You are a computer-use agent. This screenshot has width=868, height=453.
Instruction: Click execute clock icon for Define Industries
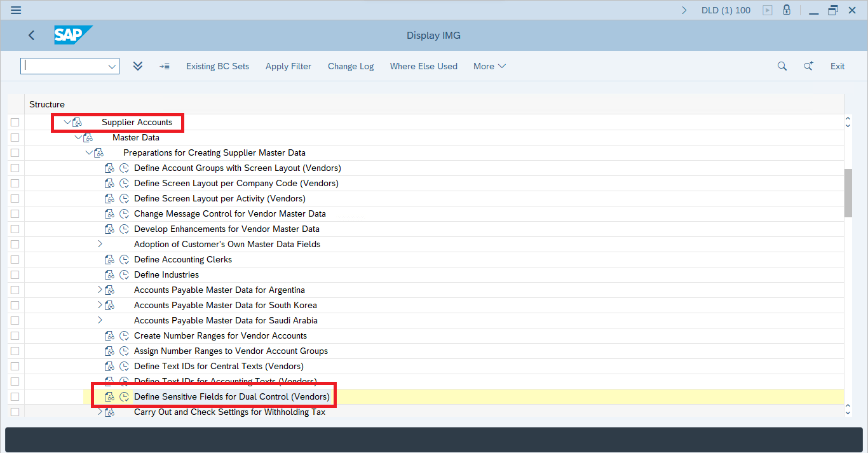(124, 274)
